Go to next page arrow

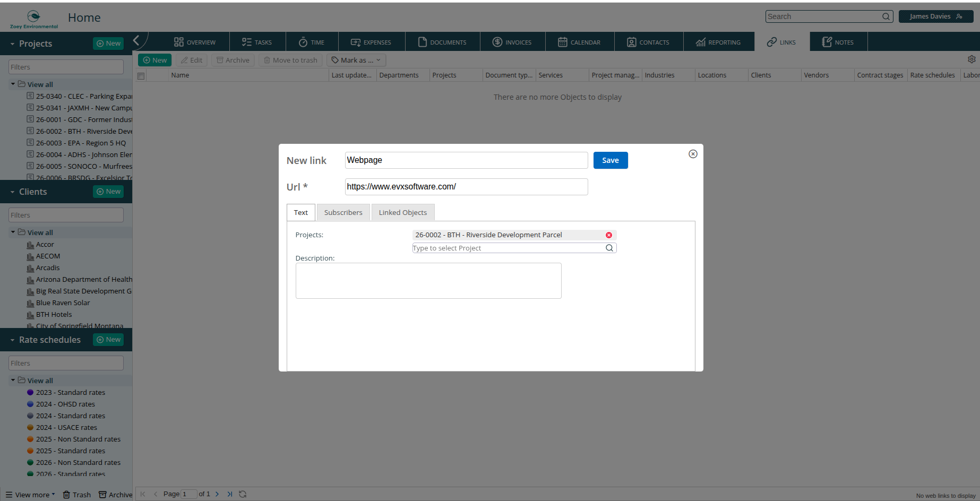tap(217, 494)
